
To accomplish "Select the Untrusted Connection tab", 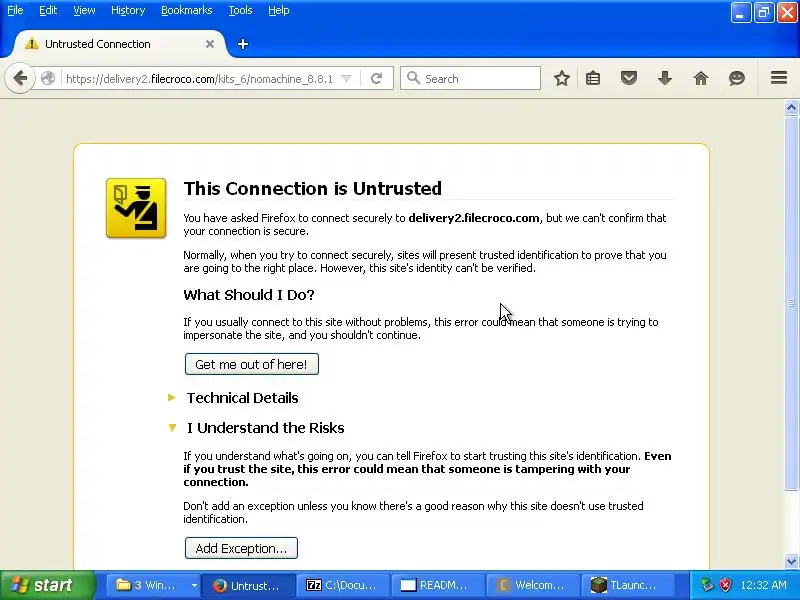I will pos(119,44).
